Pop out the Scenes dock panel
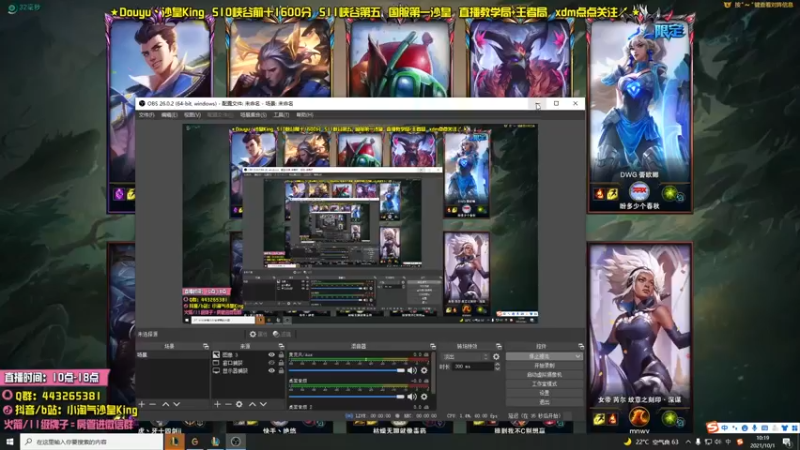Viewport: 800px width, 450px height. 206,346
